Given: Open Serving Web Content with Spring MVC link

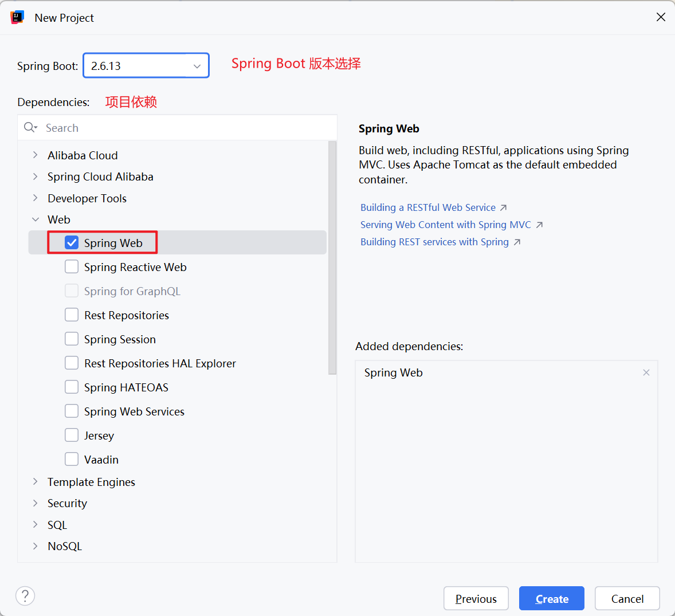Looking at the screenshot, I should tap(446, 225).
